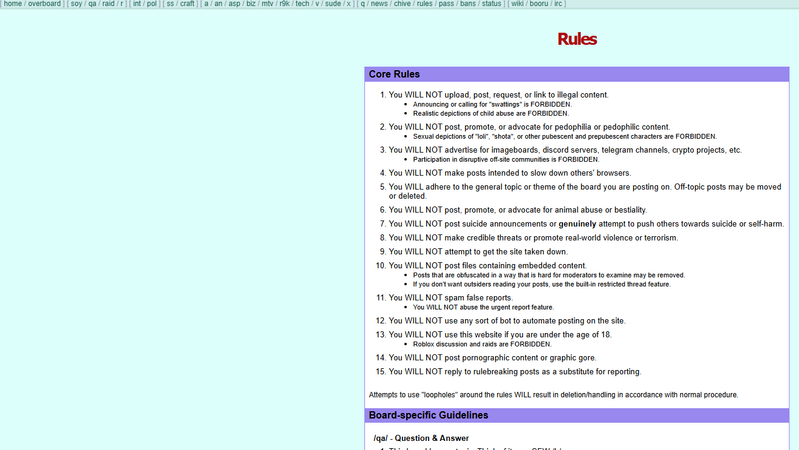799x450 pixels.
Task: Select rule 8 about credible threats
Action: click(533, 238)
